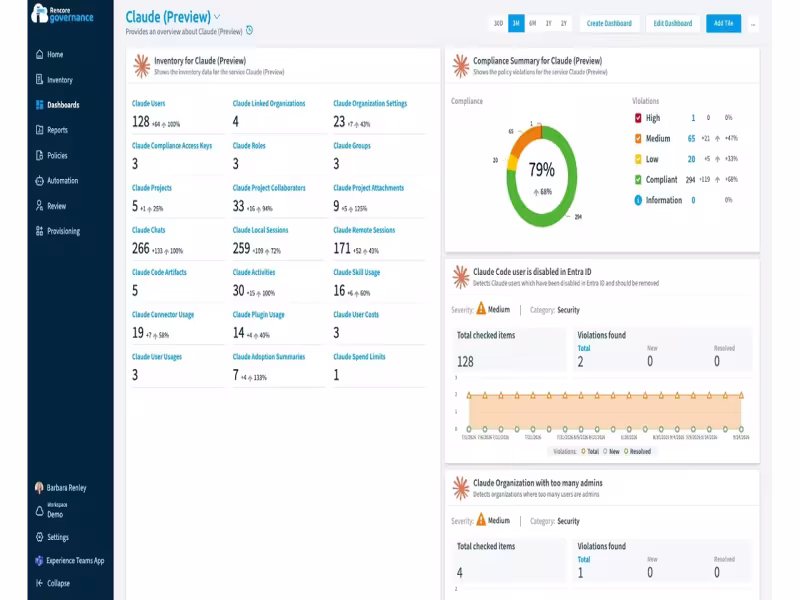Click the Add Tile button

723,23
